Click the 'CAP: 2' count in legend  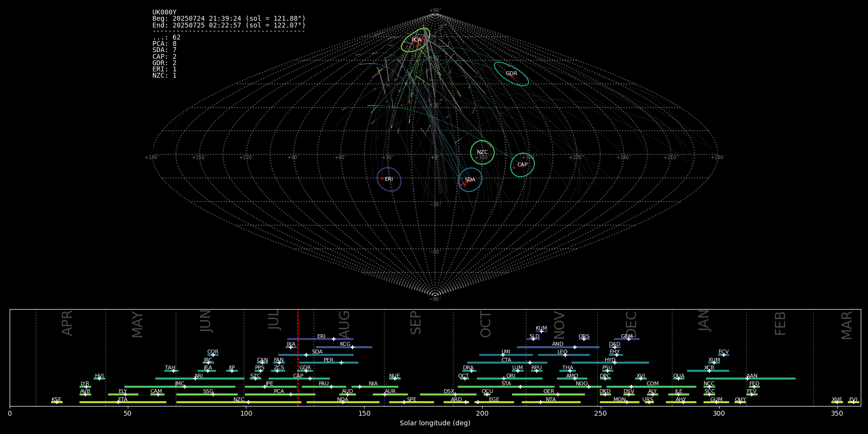pyautogui.click(x=164, y=56)
